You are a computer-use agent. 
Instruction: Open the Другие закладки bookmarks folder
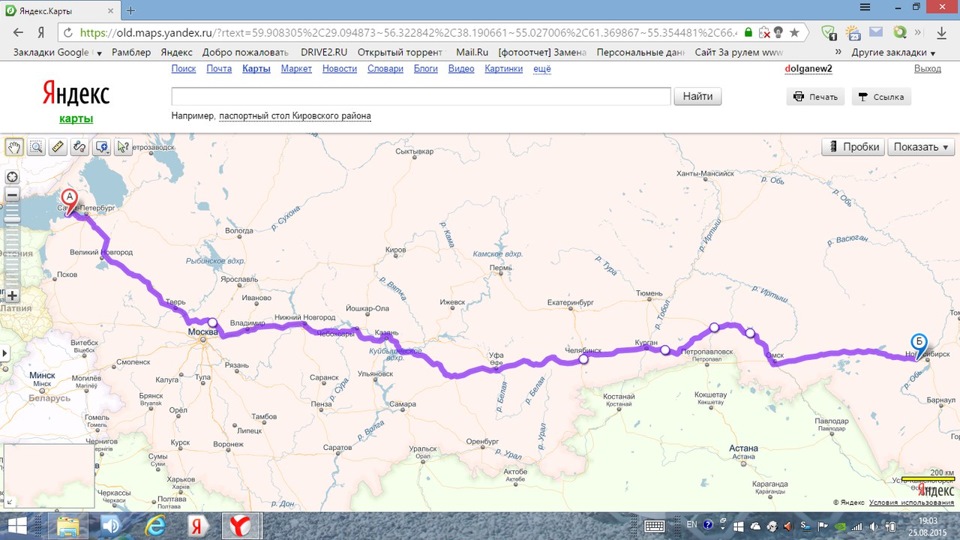pos(893,53)
